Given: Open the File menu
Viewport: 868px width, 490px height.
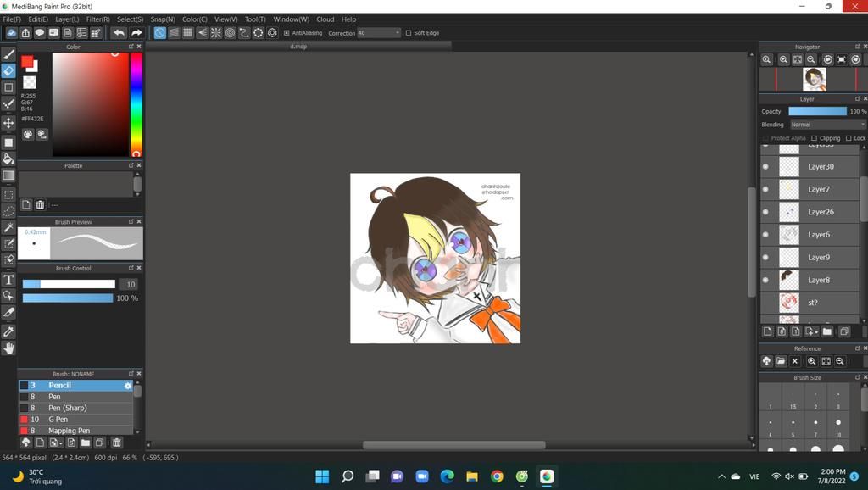Looking at the screenshot, I should tap(12, 19).
